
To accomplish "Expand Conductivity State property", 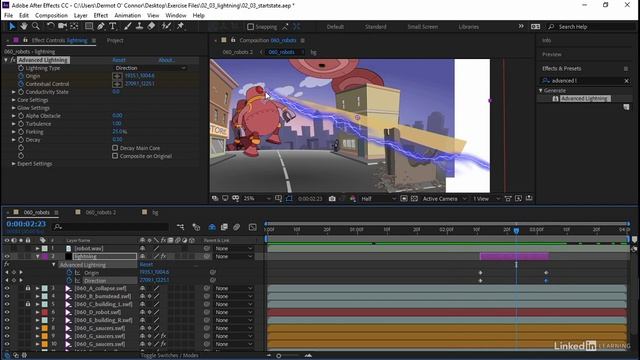I will (x=13, y=92).
